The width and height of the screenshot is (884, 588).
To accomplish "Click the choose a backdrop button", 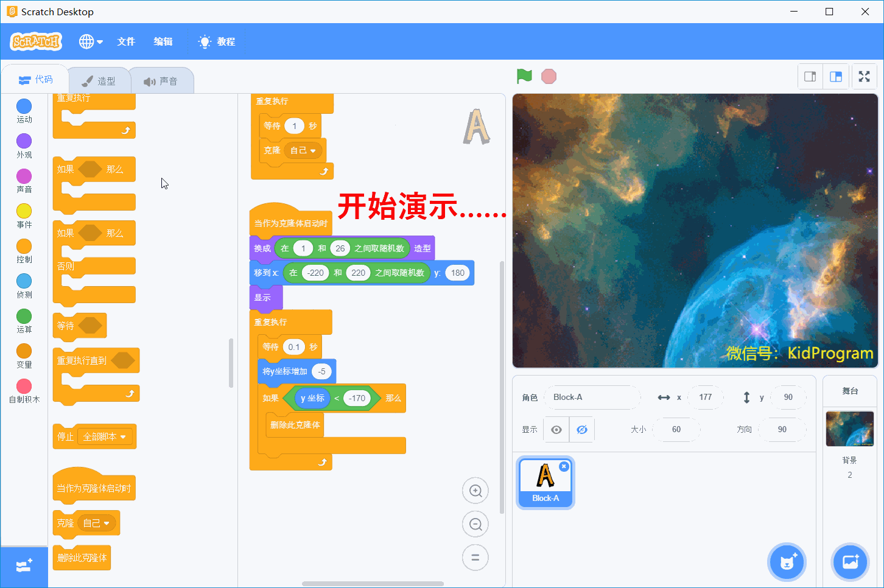I will pos(851,562).
